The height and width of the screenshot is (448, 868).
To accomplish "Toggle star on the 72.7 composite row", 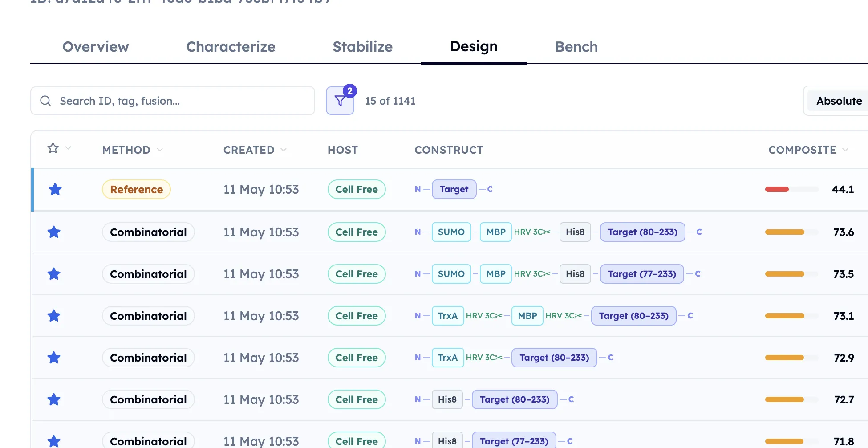I will (54, 399).
